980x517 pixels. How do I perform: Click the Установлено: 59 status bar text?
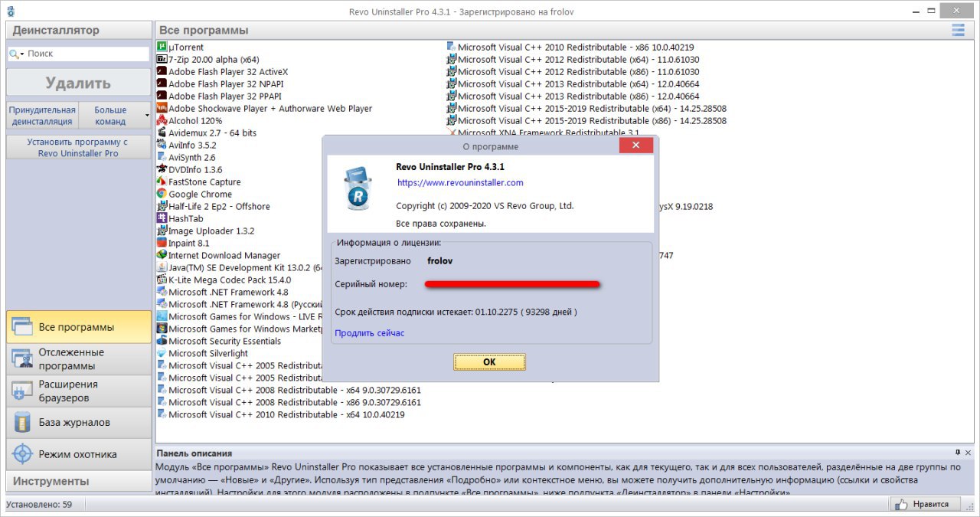click(39, 504)
